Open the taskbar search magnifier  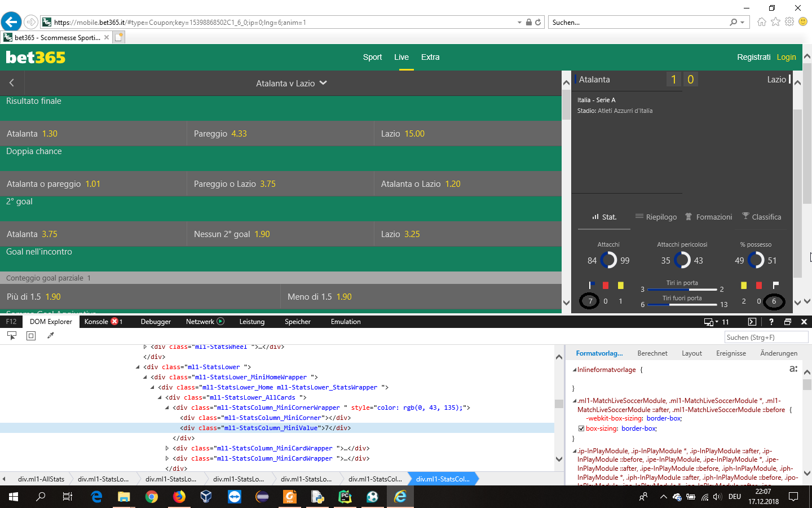pos(41,497)
